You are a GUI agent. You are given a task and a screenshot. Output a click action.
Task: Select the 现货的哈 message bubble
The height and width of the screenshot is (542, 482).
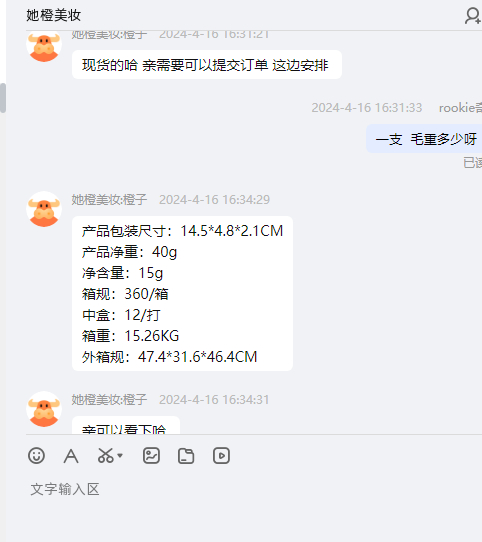click(207, 65)
